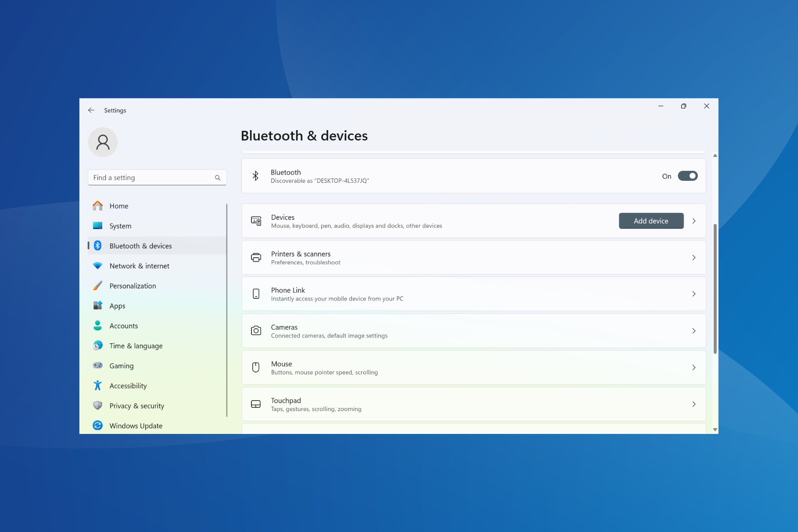Screen dimensions: 798x532
Task: Expand the Touchpad row chevron
Action: point(694,404)
